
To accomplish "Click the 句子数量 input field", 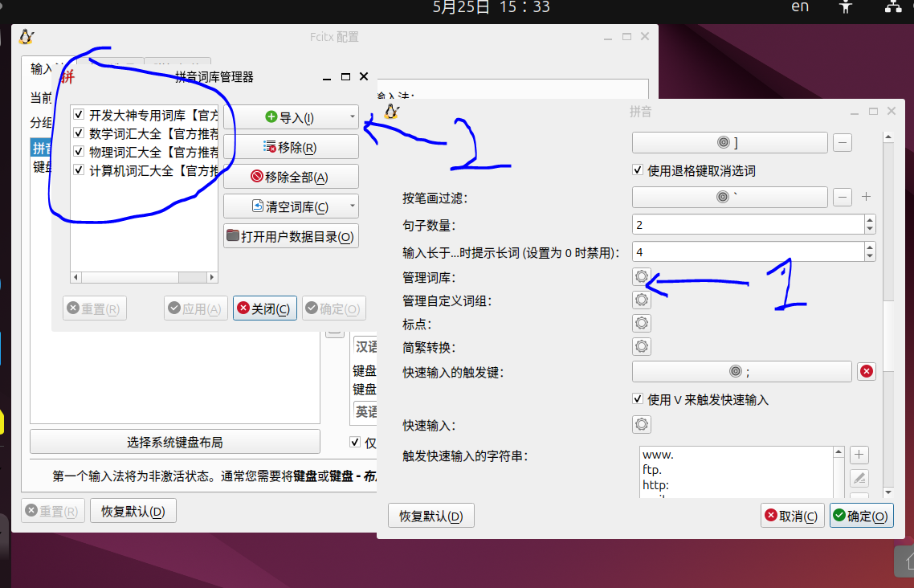I will coord(748,224).
